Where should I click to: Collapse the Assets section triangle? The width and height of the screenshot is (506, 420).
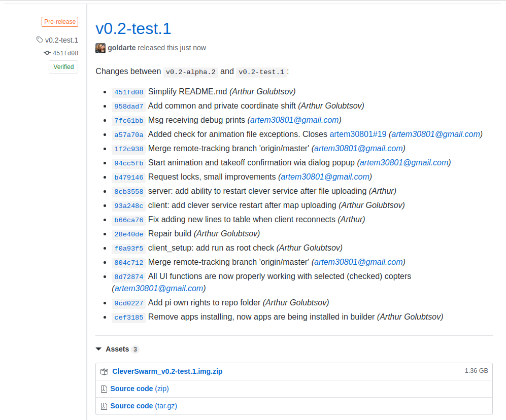(98, 349)
